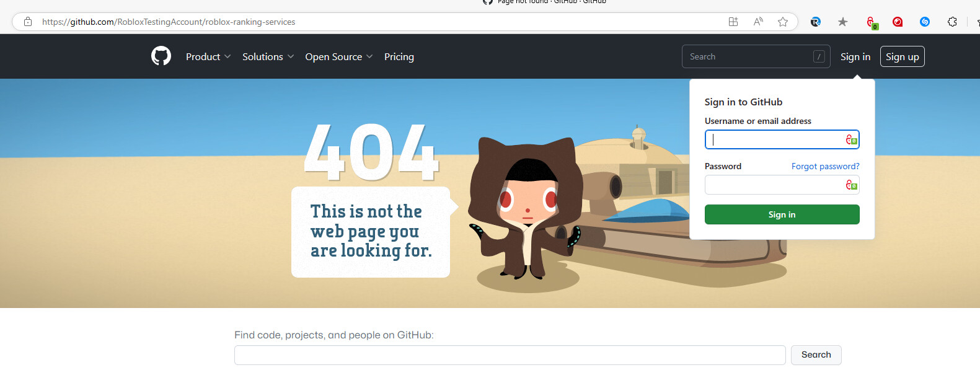980x383 pixels.
Task: Add page to favorites with outlined star
Action: click(x=783, y=22)
